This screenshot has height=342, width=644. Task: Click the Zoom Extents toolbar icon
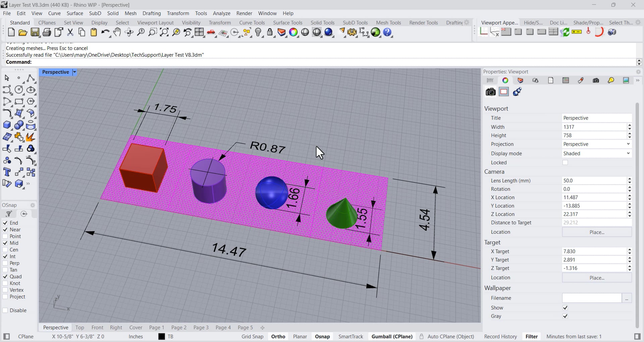[164, 33]
